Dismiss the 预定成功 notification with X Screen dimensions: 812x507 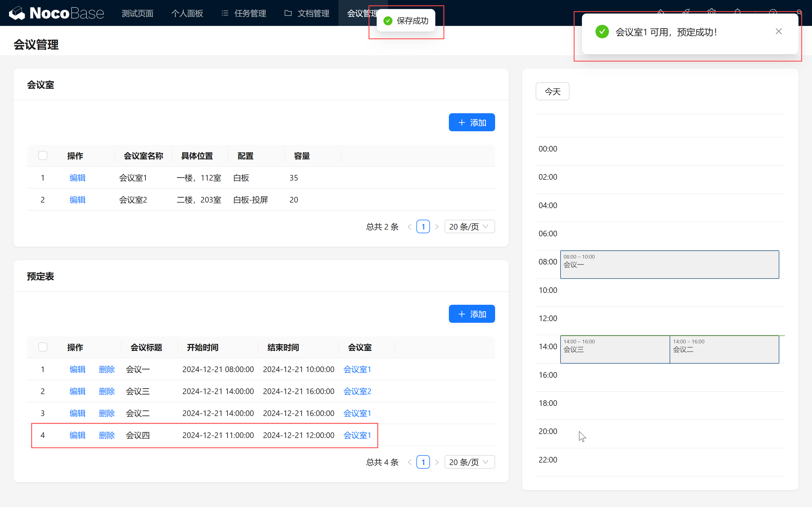pyautogui.click(x=778, y=32)
